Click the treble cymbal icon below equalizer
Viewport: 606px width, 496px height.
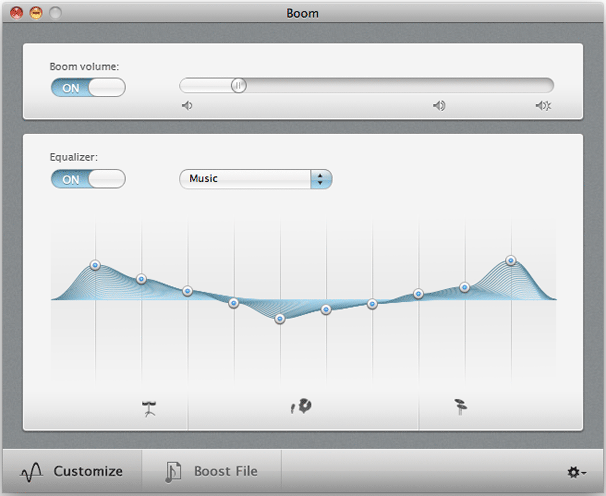click(460, 407)
